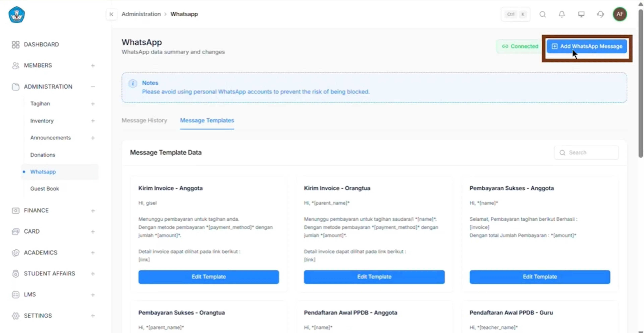This screenshot has height=333, width=644.
Task: Edit the Kirim Invoice - Orangtua template
Action: pyautogui.click(x=374, y=277)
